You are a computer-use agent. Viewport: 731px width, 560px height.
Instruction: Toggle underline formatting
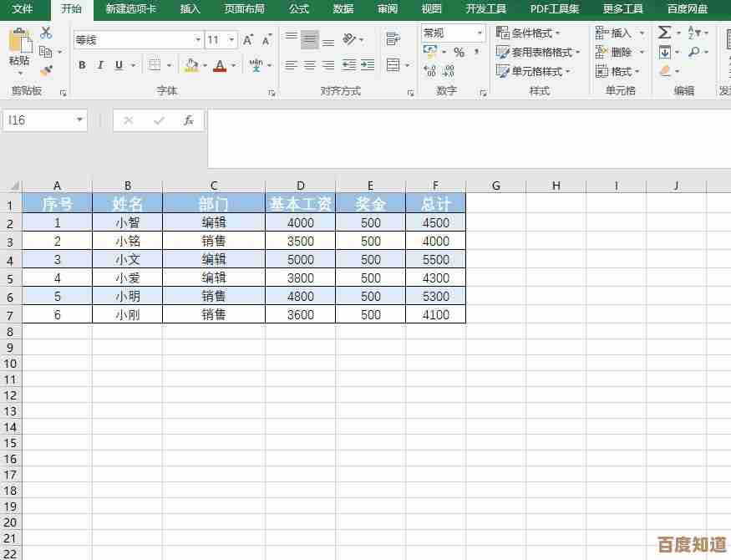[117, 64]
